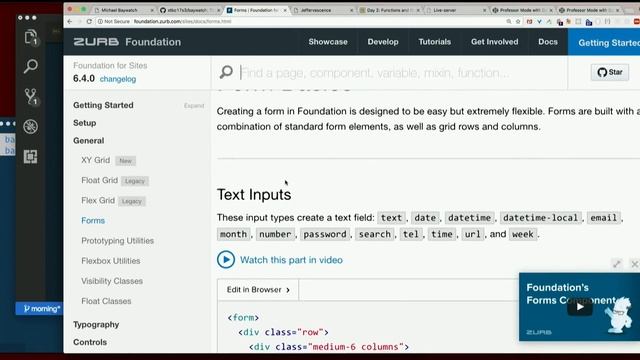The width and height of the screenshot is (640, 360).
Task: Open the Extensions icon in VS Code sidebar
Action: [x=31, y=157]
